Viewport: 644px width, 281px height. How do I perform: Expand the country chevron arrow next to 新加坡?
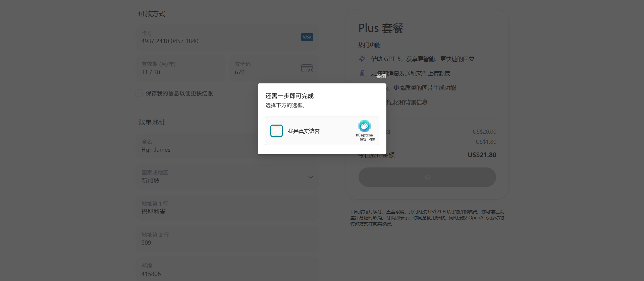(x=311, y=177)
